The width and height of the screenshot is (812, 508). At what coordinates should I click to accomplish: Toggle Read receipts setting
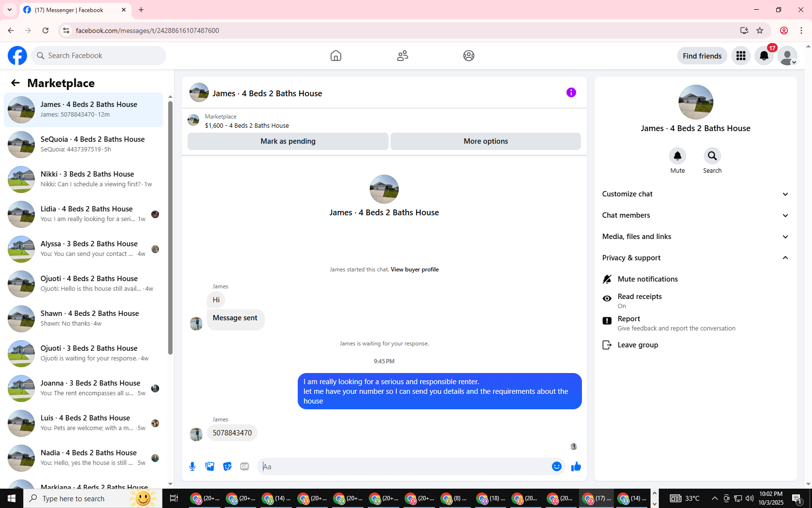(695, 300)
